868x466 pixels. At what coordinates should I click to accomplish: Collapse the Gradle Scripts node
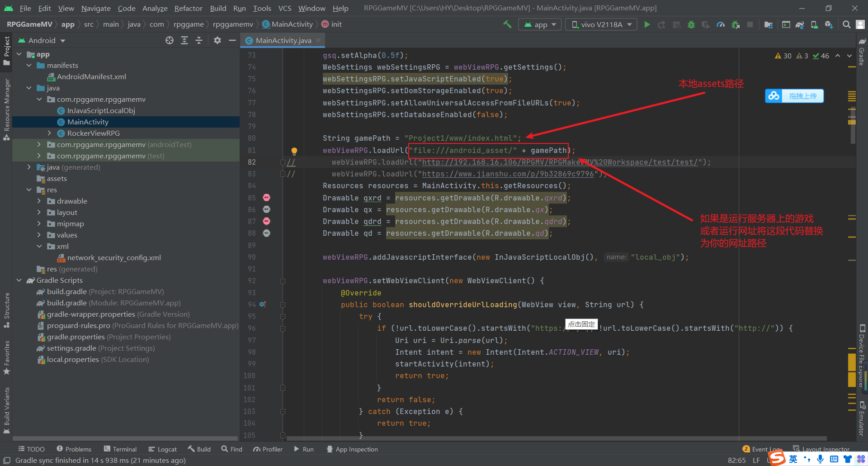[19, 281]
